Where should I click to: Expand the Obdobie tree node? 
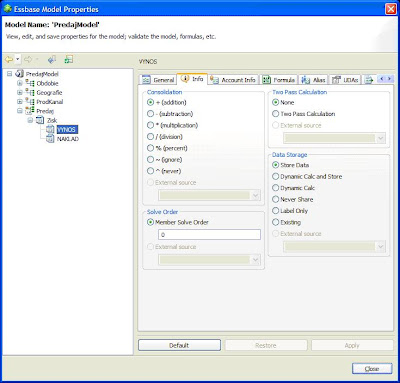coord(20,83)
